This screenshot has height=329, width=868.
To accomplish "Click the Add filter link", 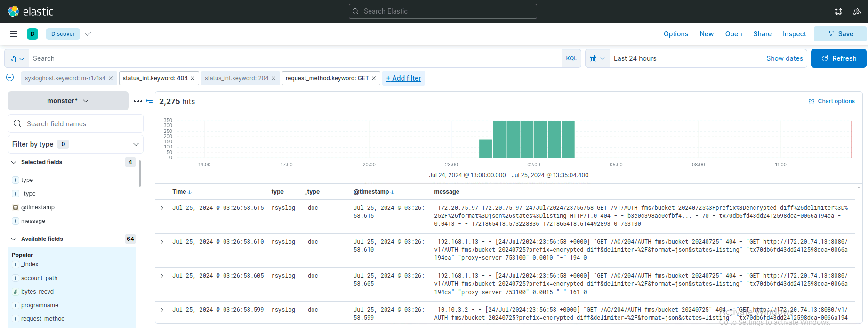I will tap(403, 78).
